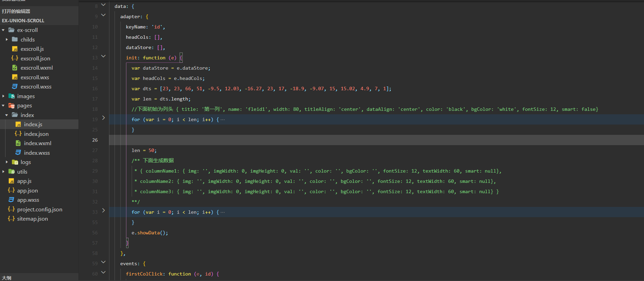The image size is (644, 281).
Task: Open app.json file name
Action: [28, 191]
